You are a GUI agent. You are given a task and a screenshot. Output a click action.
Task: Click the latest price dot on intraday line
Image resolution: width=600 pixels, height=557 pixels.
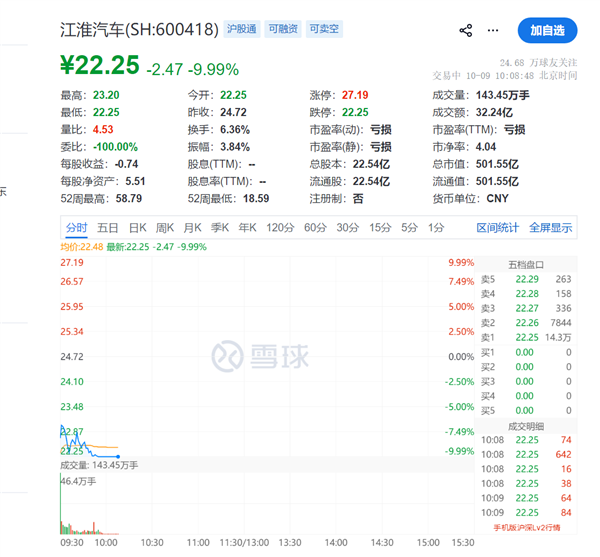[x=118, y=457]
